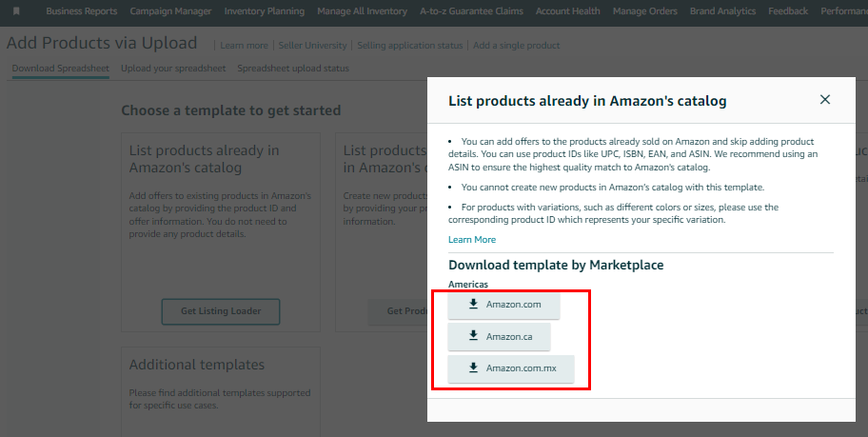Open Account Health in the top menu
The height and width of the screenshot is (437, 868).
(567, 11)
